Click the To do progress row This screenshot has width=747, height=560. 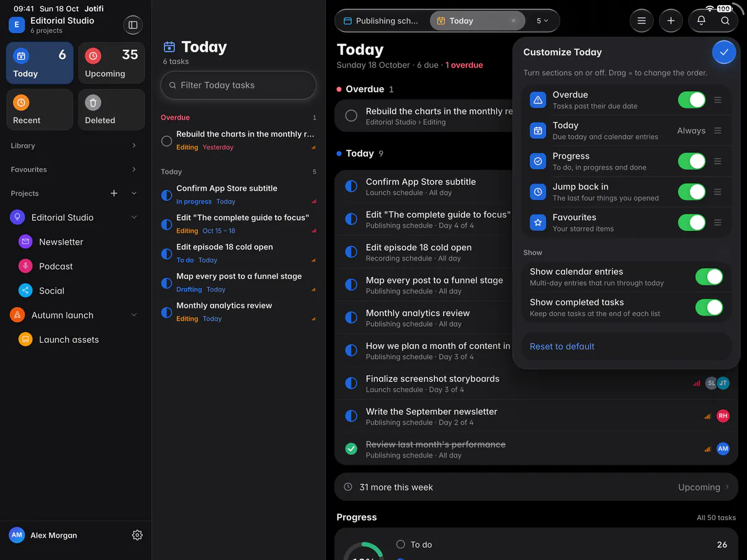563,544
